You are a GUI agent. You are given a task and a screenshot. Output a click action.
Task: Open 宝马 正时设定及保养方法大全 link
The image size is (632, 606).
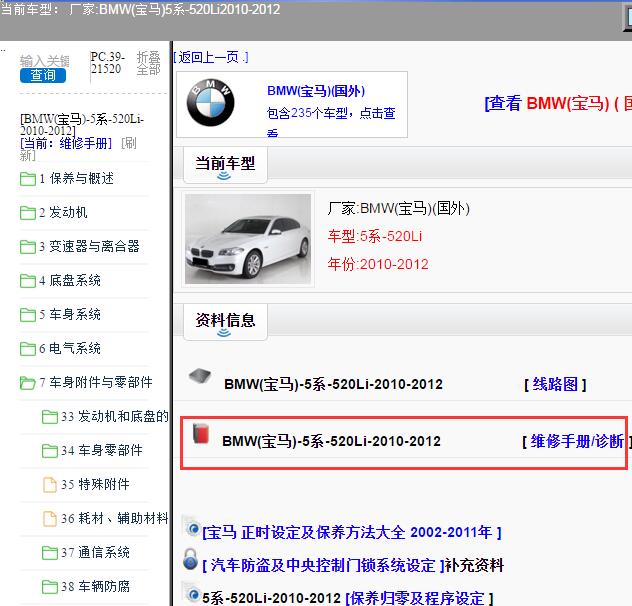click(x=351, y=533)
